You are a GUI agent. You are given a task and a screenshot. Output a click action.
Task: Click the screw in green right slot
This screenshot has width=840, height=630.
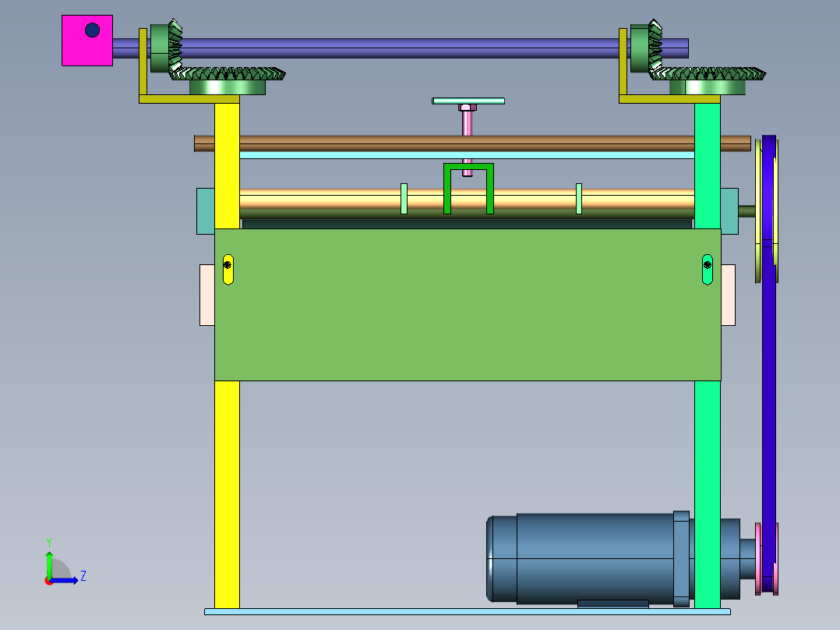coord(708,265)
